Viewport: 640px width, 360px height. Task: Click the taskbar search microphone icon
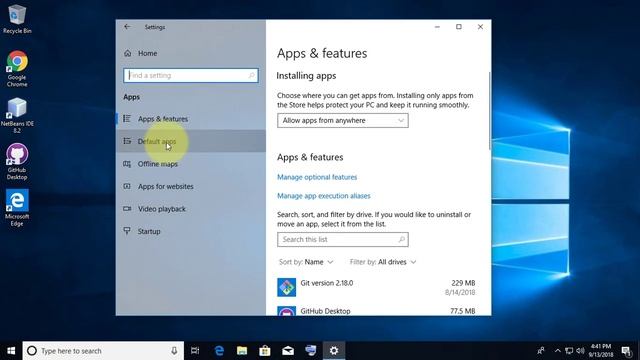(x=174, y=351)
